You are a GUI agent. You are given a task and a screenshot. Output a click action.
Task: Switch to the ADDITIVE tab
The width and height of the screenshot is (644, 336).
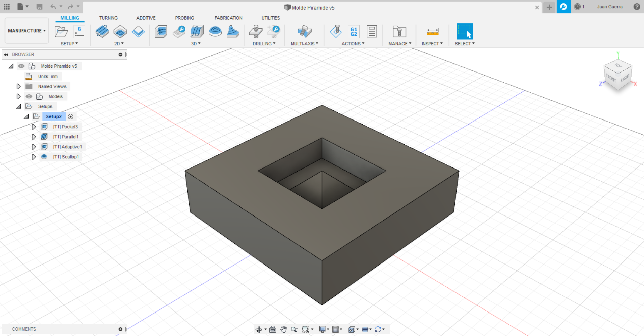[146, 18]
